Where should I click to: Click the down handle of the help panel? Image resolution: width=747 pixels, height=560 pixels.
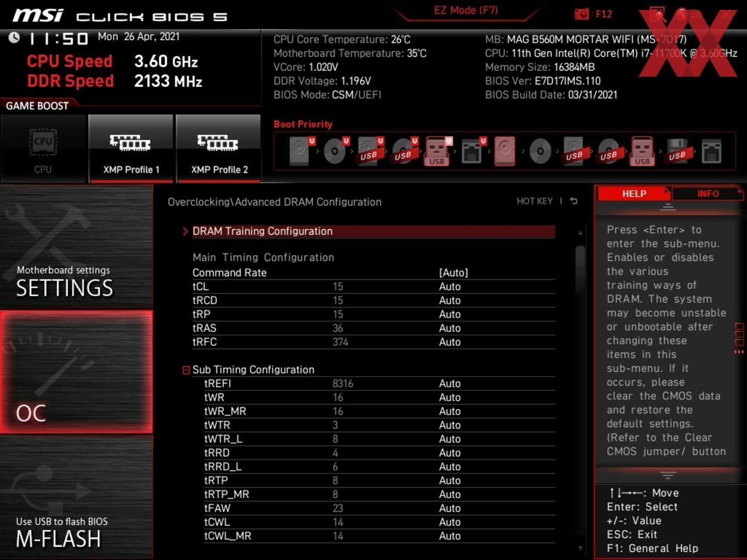coord(668,475)
